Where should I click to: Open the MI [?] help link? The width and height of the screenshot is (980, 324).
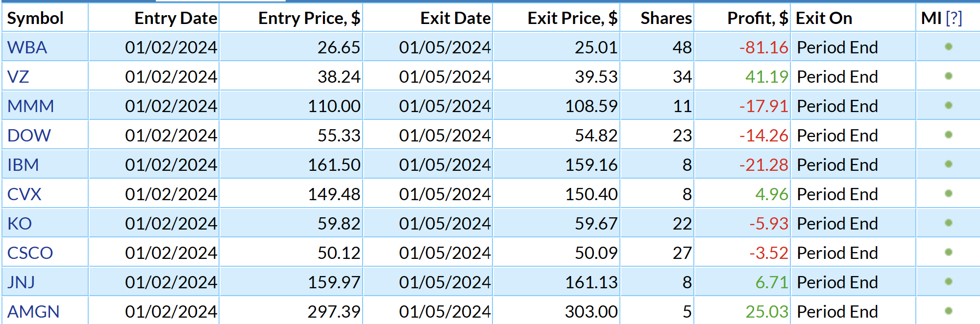point(954,18)
